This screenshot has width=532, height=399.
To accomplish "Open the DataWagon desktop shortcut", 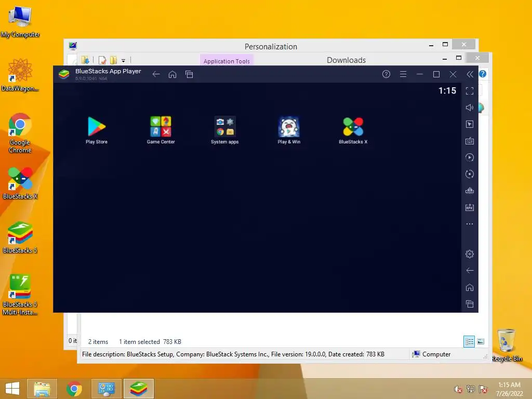I will (20, 75).
